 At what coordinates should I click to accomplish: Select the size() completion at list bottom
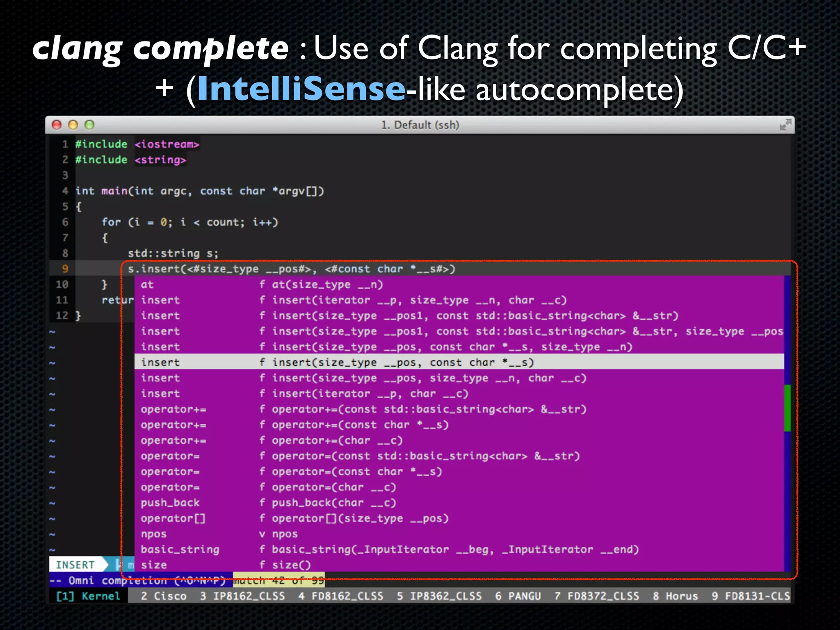(x=290, y=565)
